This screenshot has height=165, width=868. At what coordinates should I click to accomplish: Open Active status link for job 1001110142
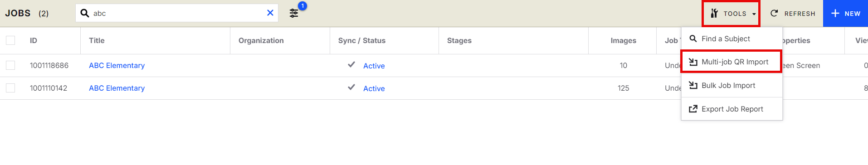point(374,88)
